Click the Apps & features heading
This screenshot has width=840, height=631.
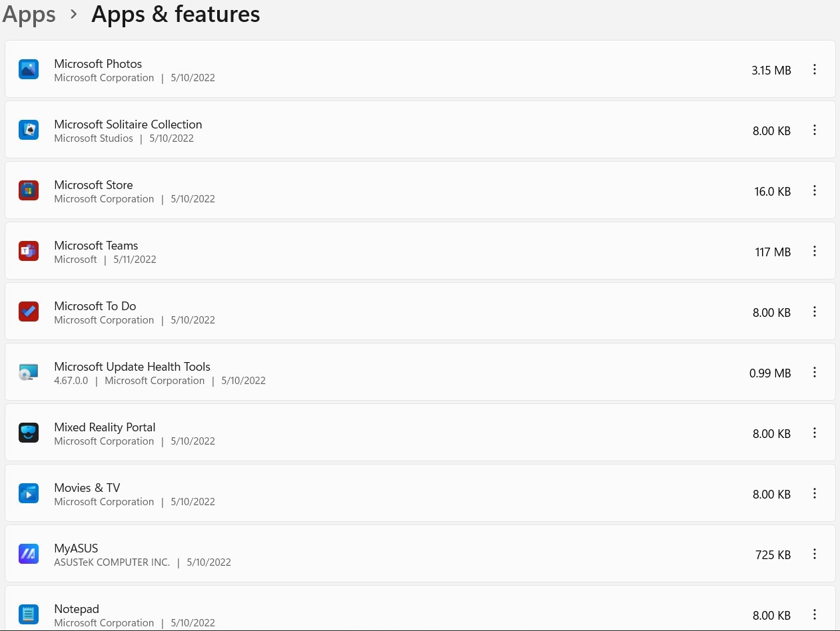(175, 14)
